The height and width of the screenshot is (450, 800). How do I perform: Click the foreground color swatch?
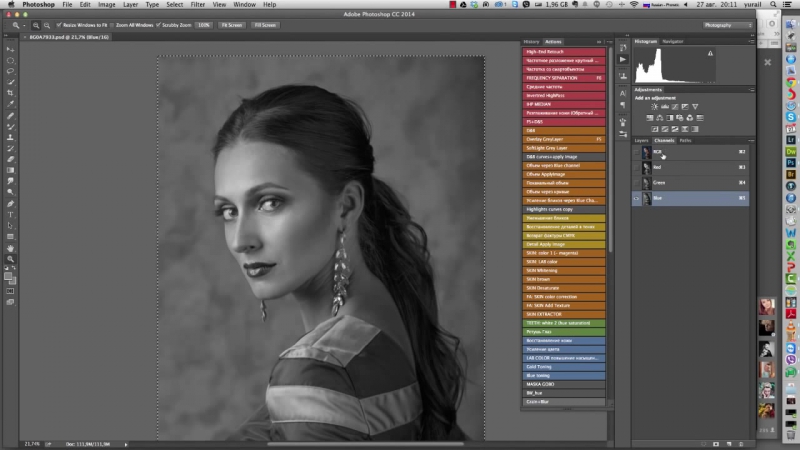coord(8,275)
